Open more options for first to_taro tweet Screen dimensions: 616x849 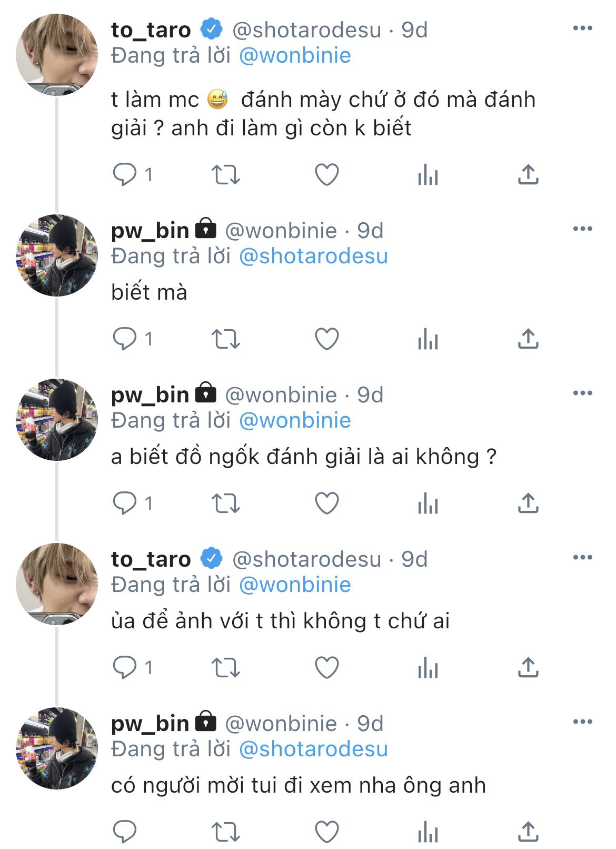[x=582, y=28]
